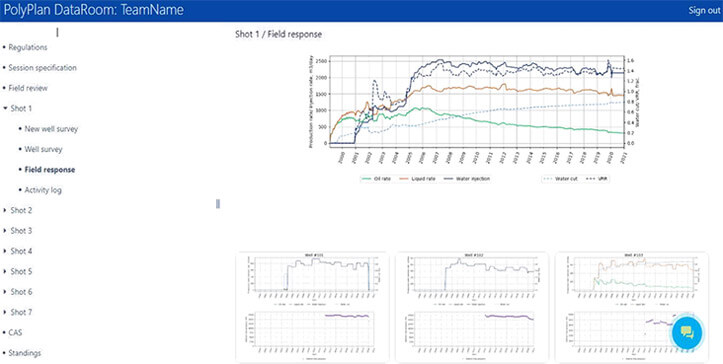Toggle Oil rate series in chart legend
The width and height of the screenshot is (723, 364).
(x=377, y=179)
